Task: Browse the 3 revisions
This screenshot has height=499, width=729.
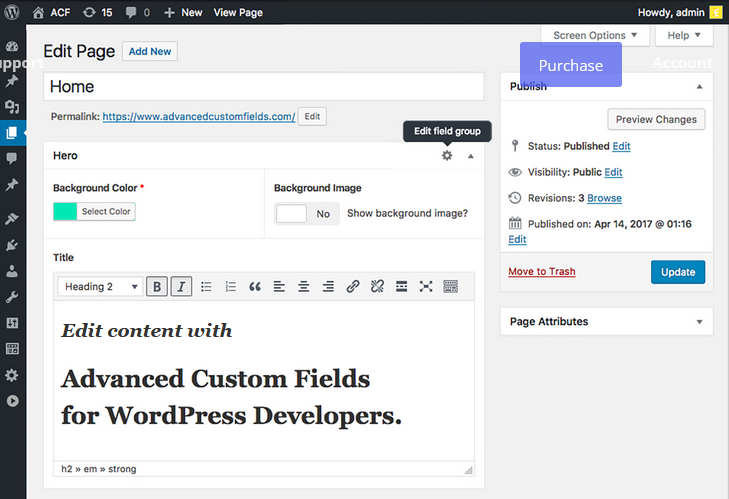Action: pyautogui.click(x=604, y=199)
